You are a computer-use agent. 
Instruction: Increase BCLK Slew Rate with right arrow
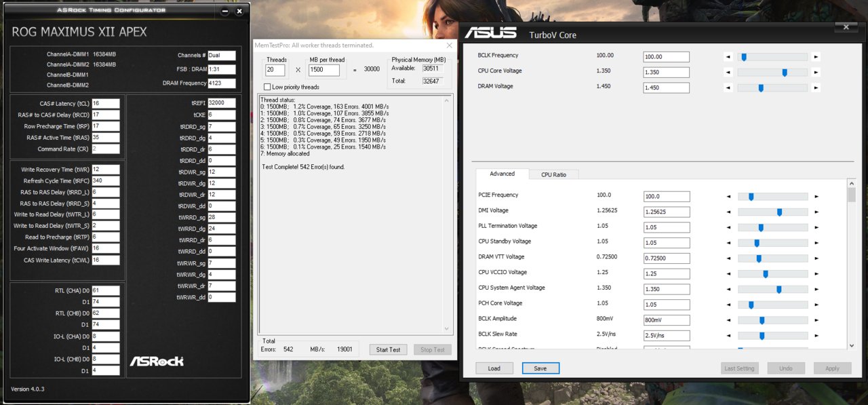click(816, 335)
